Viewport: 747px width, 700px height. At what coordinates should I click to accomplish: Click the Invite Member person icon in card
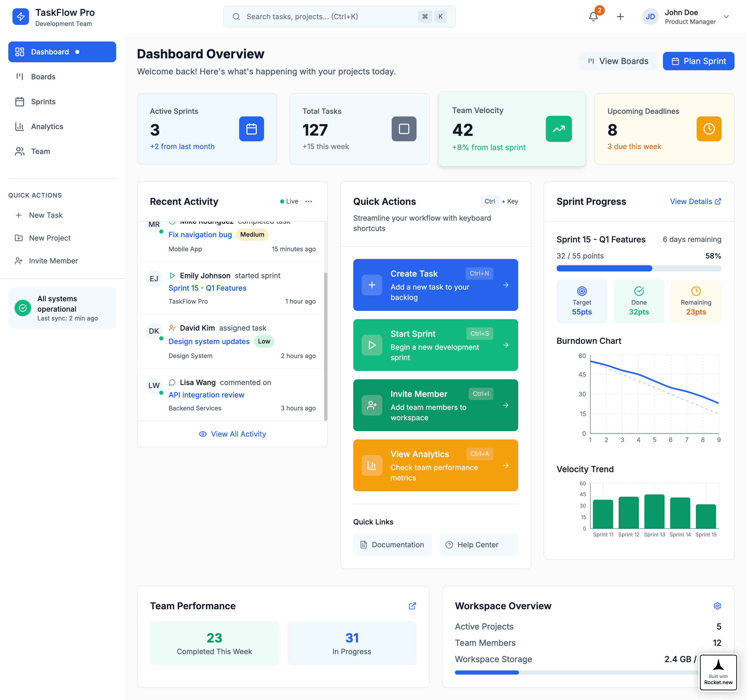click(372, 405)
